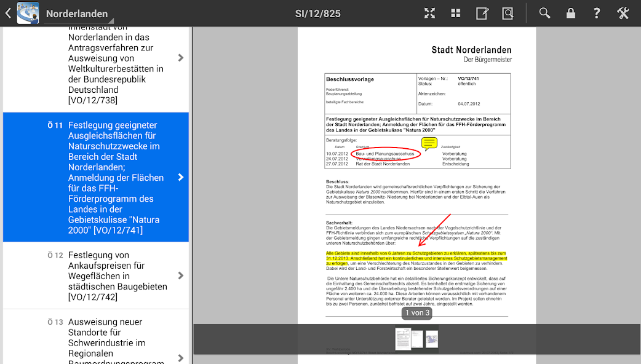
Task: Tap the back arrow in the title bar
Action: point(8,14)
